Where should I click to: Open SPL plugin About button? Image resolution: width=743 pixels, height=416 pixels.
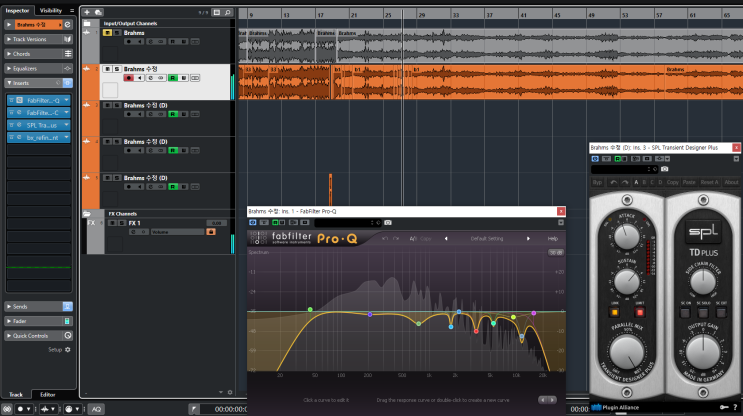coord(731,182)
